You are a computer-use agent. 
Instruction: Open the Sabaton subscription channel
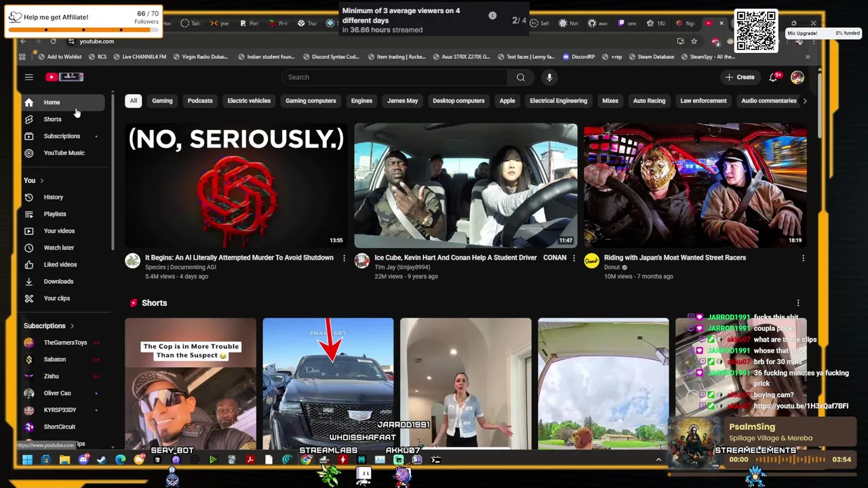tap(62, 360)
